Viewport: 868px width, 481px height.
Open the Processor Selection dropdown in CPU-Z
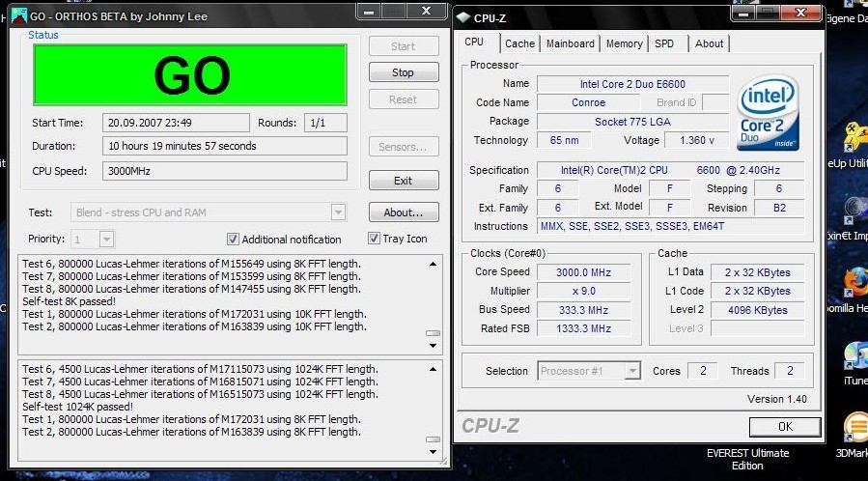tap(631, 371)
